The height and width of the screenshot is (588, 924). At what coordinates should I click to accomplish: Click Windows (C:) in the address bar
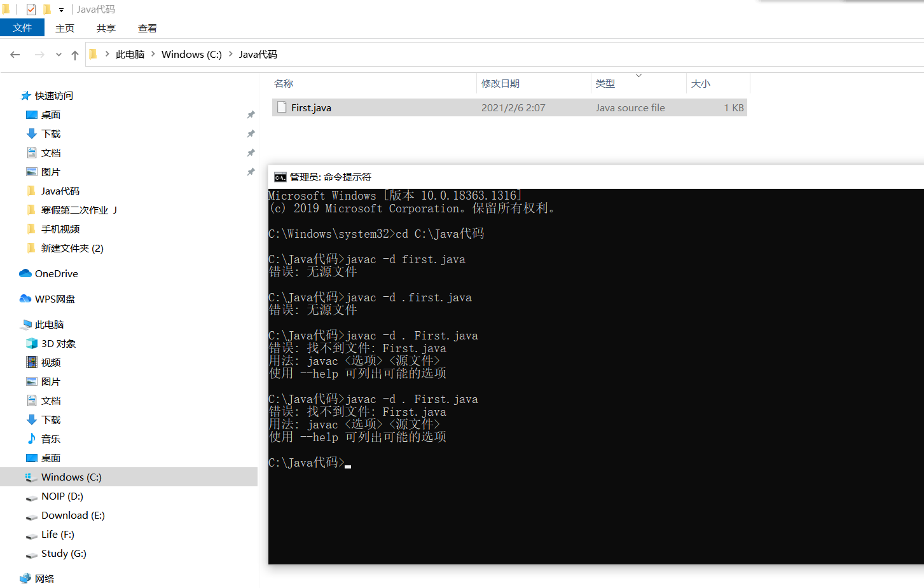pos(191,55)
